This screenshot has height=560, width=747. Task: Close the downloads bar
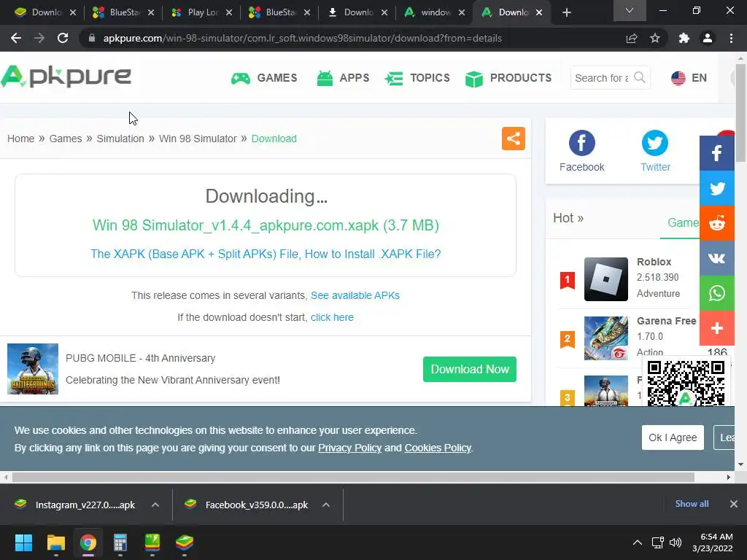(x=734, y=504)
